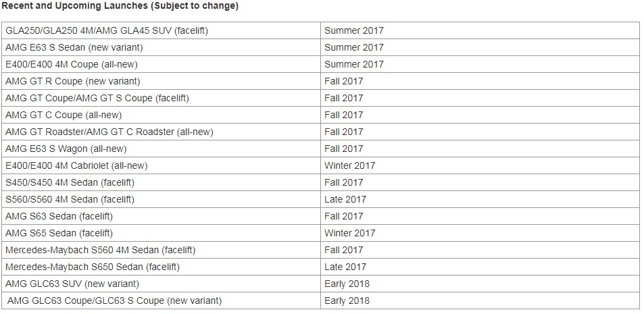Select the S560/S560 4M Sedan entry
Viewport: 644px width, 314px height.
pyautogui.click(x=70, y=199)
